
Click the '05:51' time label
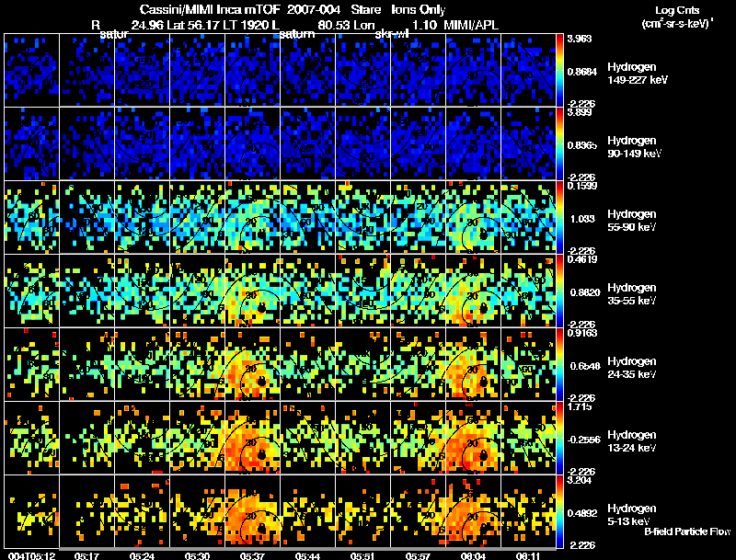362,556
